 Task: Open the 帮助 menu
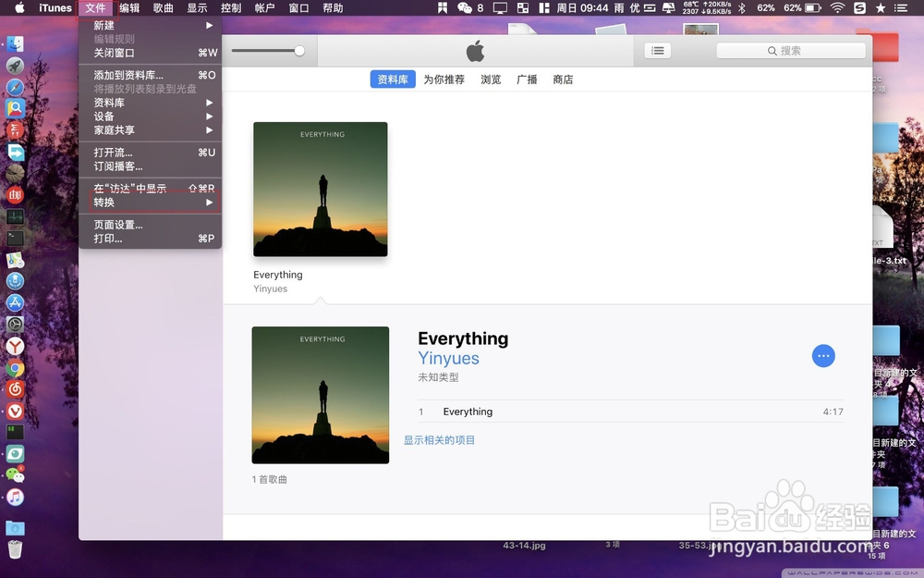[x=333, y=8]
